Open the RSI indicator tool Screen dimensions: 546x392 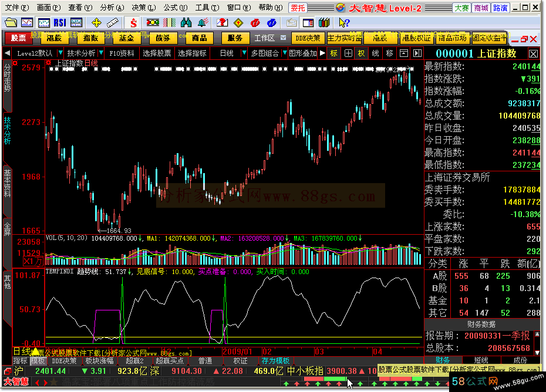(x=59, y=23)
